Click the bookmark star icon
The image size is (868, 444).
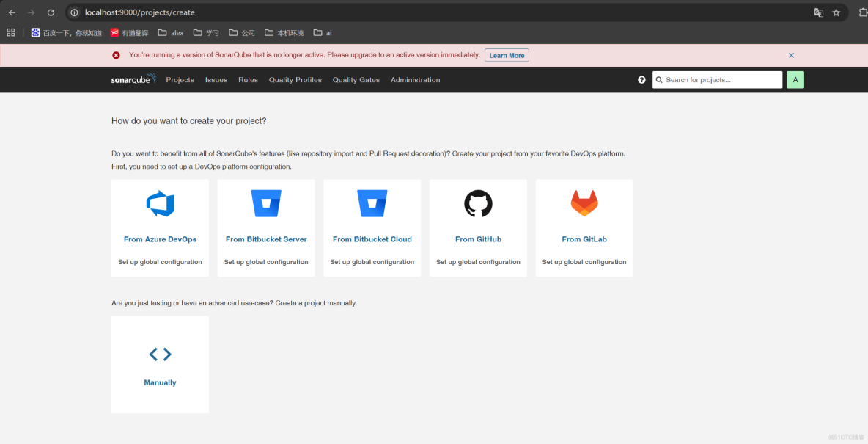[x=836, y=12]
